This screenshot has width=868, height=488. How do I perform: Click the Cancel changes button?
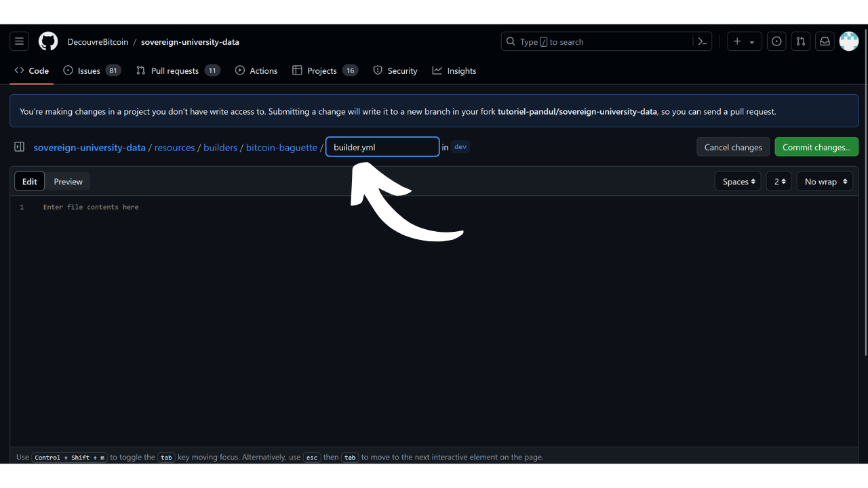tap(733, 147)
